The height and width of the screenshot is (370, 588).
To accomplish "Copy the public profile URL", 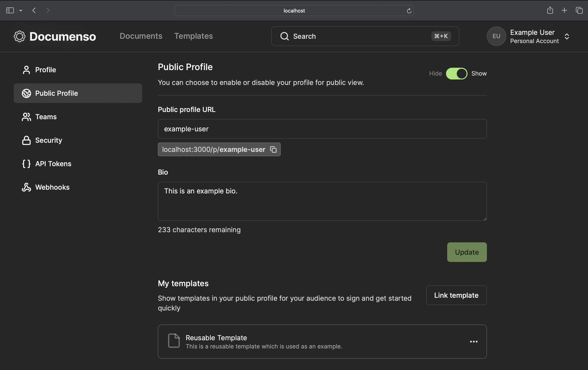I will click(x=273, y=149).
